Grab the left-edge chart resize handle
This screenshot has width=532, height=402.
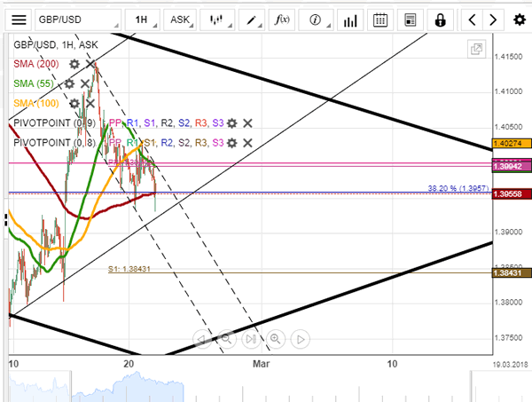[6, 219]
